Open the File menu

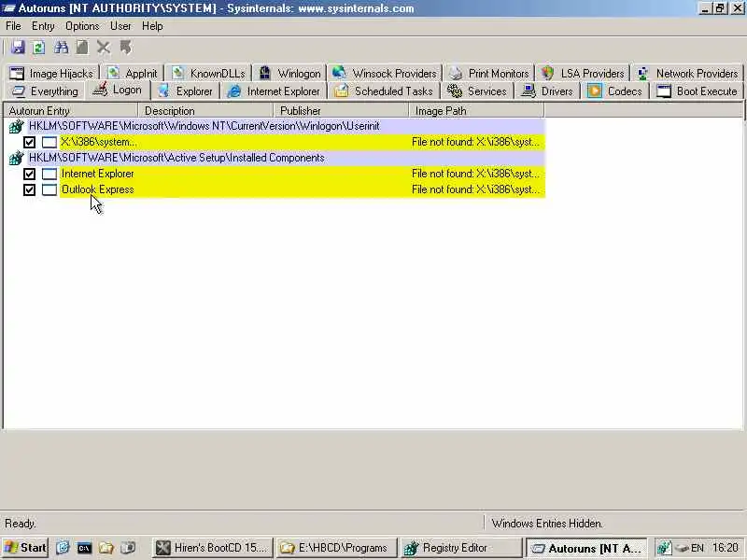tap(13, 26)
